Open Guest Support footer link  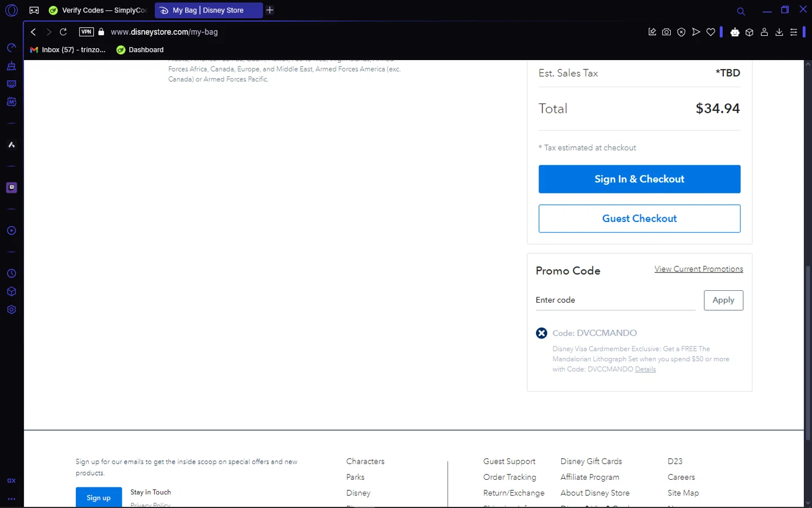pyautogui.click(x=509, y=461)
